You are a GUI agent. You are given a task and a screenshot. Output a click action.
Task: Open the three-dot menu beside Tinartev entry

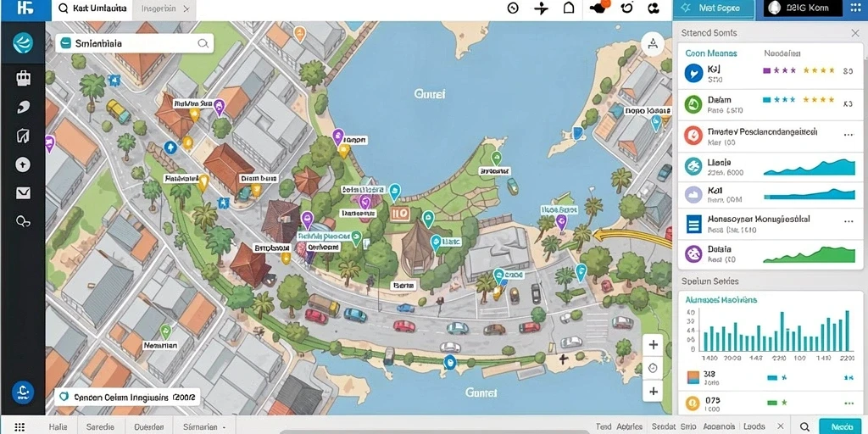click(x=848, y=135)
